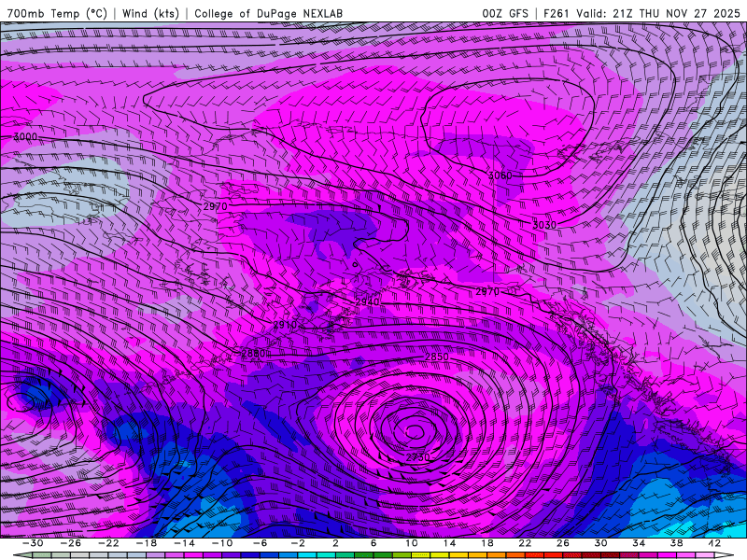Click the "Wind (kts)" header label

[150, 13]
